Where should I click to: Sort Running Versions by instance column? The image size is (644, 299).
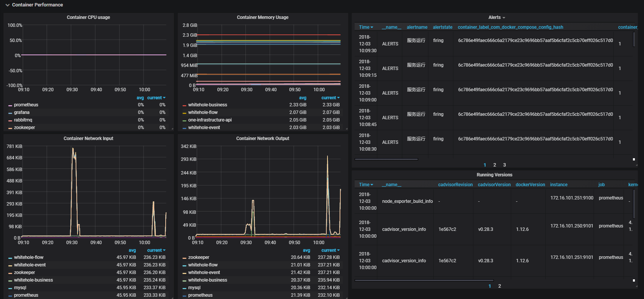[559, 185]
